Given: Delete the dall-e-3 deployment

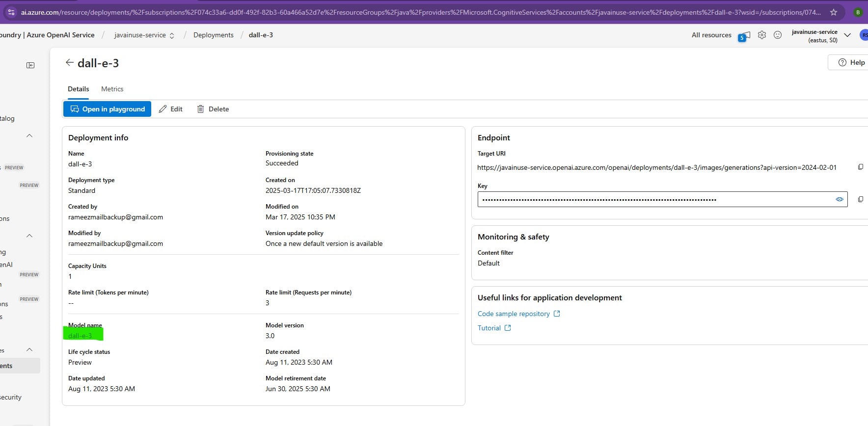Looking at the screenshot, I should click(213, 109).
